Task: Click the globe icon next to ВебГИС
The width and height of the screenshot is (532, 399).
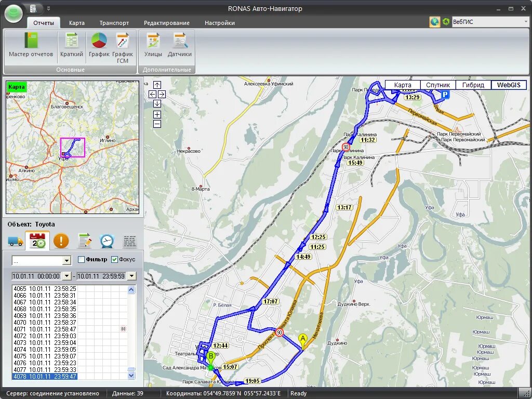Action: 435,22
